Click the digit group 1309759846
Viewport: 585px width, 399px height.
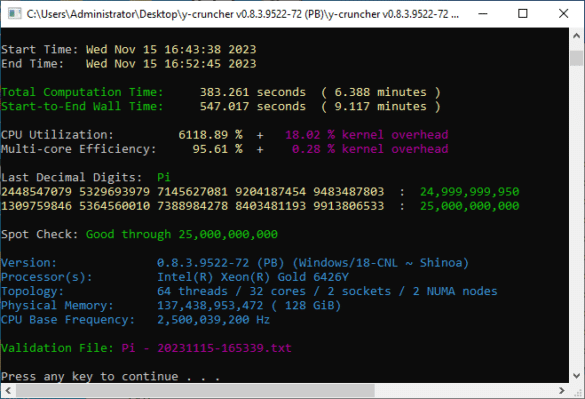tap(36, 206)
